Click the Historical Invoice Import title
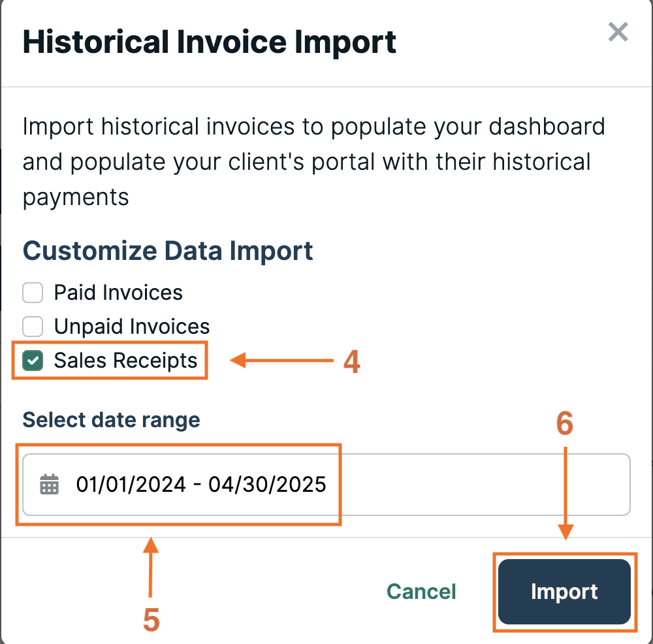 [x=209, y=41]
